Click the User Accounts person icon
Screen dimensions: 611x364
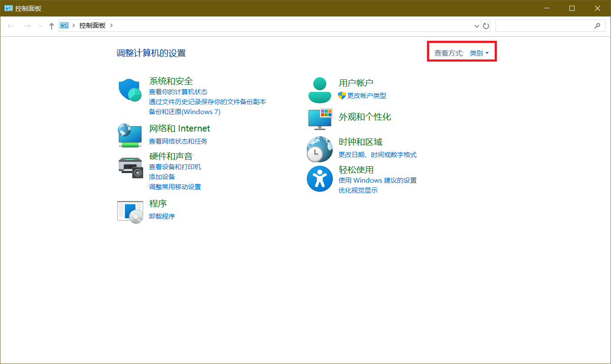click(x=319, y=90)
